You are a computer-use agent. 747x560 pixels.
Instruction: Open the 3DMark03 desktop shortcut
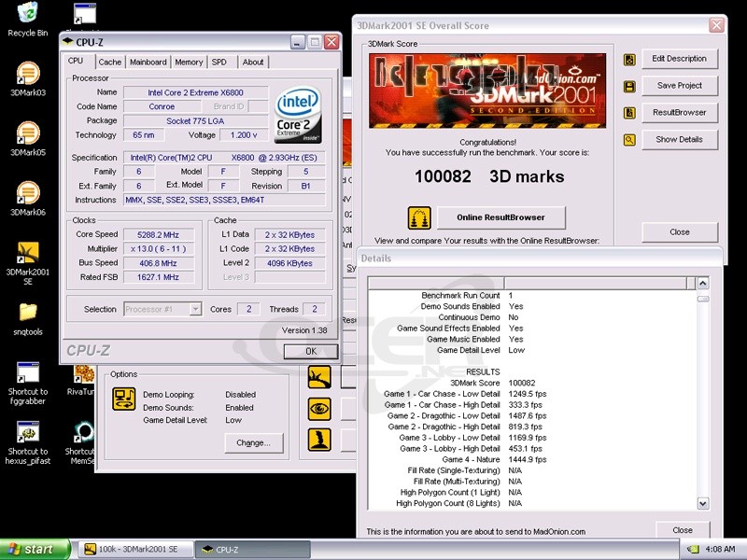point(28,74)
